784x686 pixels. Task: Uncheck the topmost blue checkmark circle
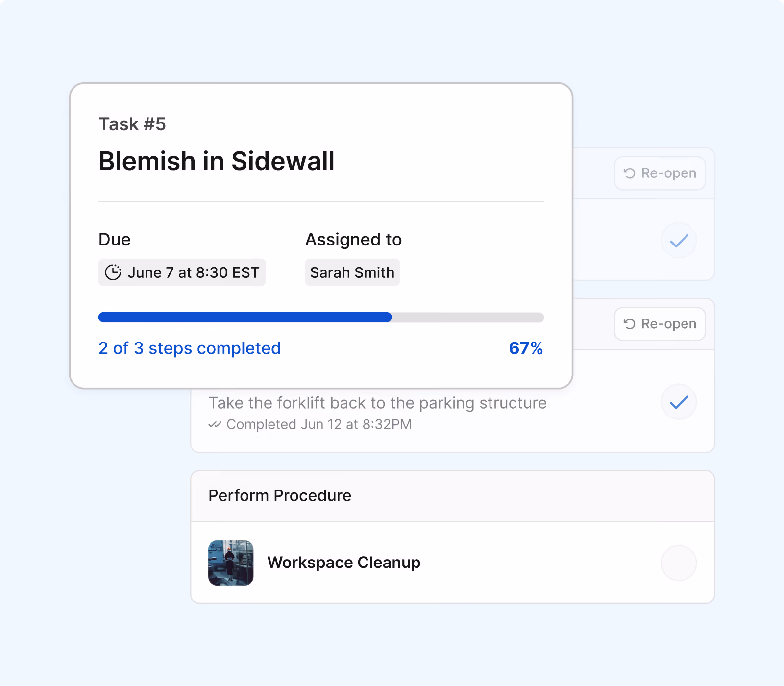679,240
